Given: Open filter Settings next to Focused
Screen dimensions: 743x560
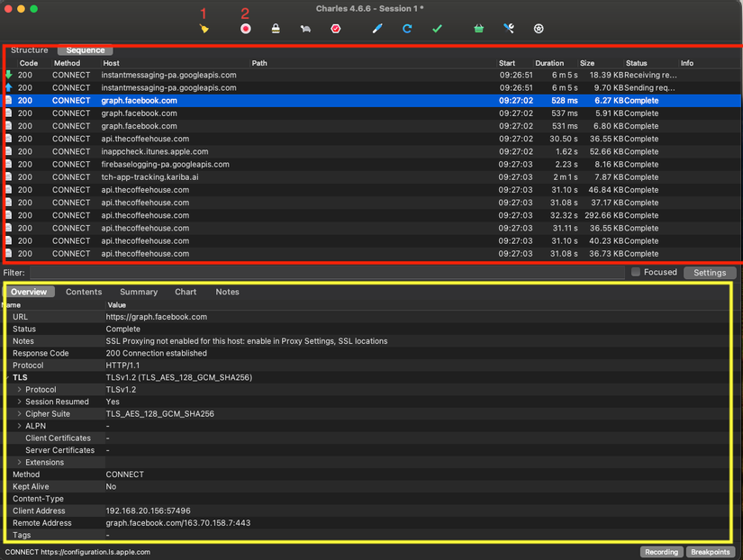Looking at the screenshot, I should [710, 273].
